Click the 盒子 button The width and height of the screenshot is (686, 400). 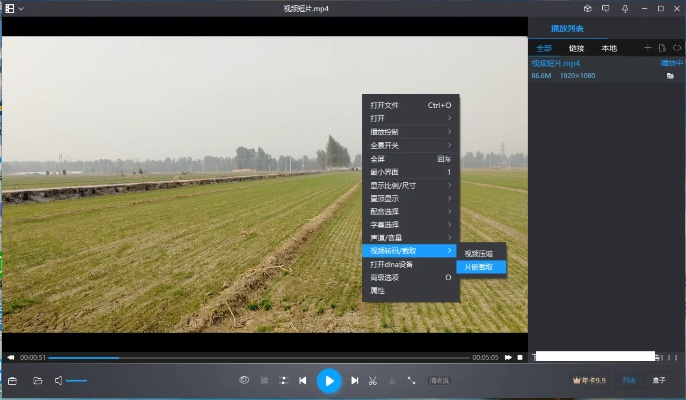(659, 380)
